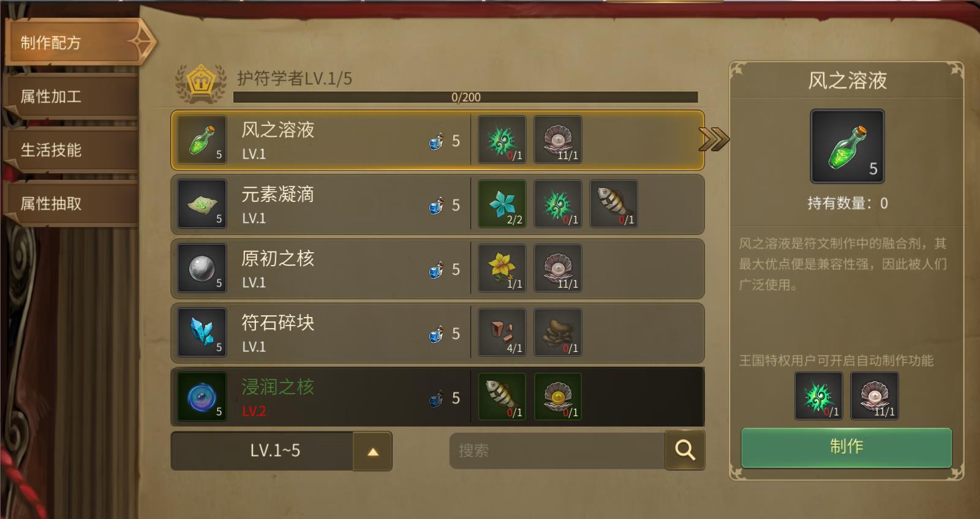Click the double-arrow expander beside 风之溶液 row
Viewport: 980px width, 519px height.
pyautogui.click(x=714, y=140)
